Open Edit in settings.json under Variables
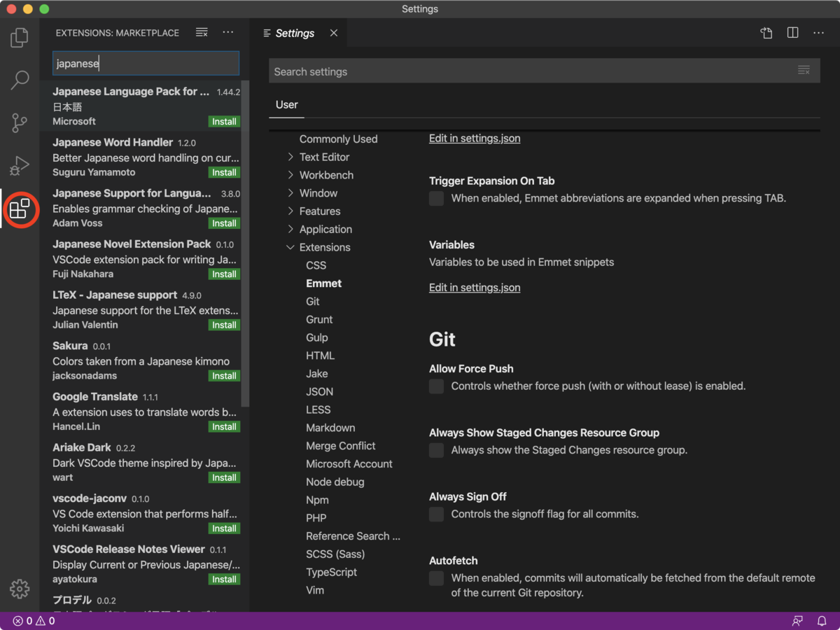 pos(475,288)
